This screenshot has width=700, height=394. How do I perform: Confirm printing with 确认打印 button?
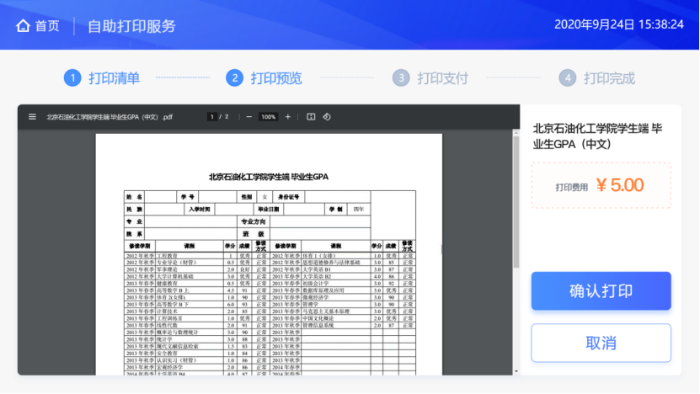point(601,291)
